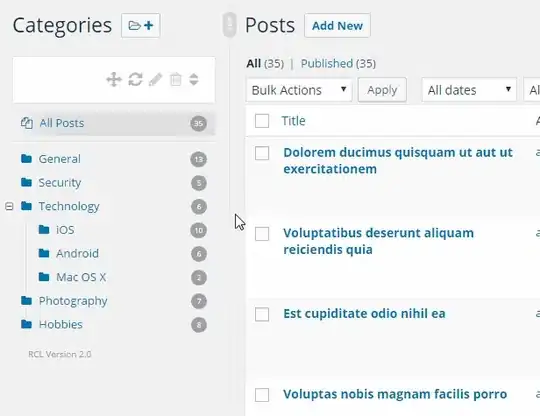Screen dimensions: 540x416
Task: Click the refresh categories icon
Action: [x=135, y=80]
